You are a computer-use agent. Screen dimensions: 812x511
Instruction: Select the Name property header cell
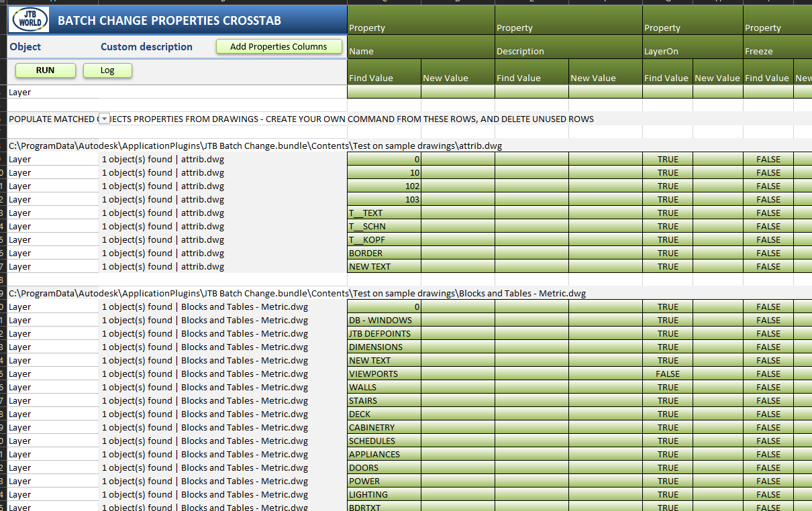[421, 47]
